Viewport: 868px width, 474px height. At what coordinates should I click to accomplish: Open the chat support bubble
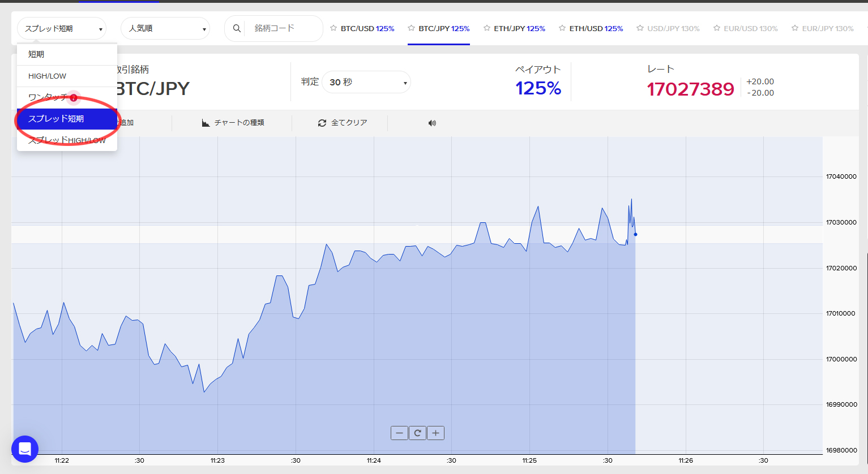point(25,449)
